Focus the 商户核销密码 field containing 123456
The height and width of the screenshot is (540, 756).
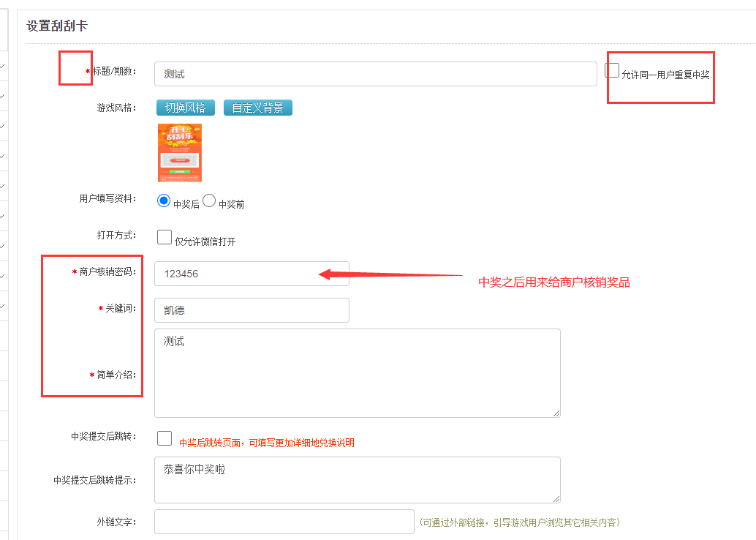(x=252, y=274)
